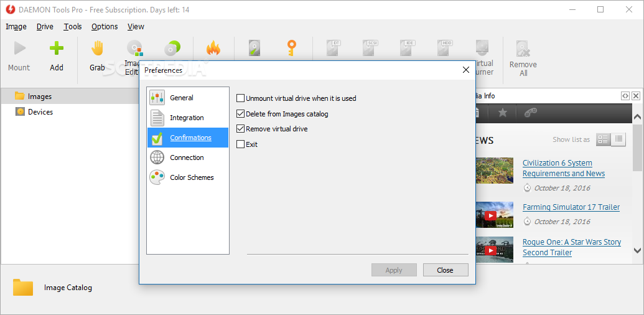Click the SCSI virtual drive icon
This screenshot has width=644, height=315.
click(x=370, y=48)
